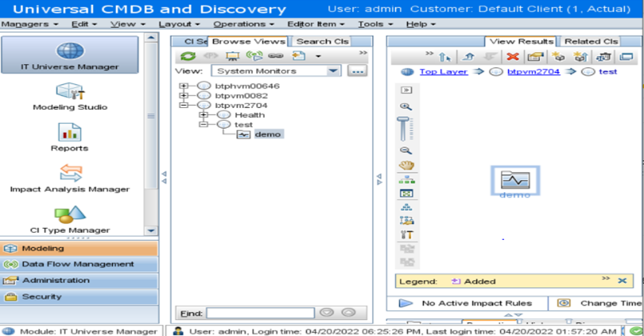This screenshot has width=644, height=336.
Task: Select the hand pan tool
Action: [406, 165]
